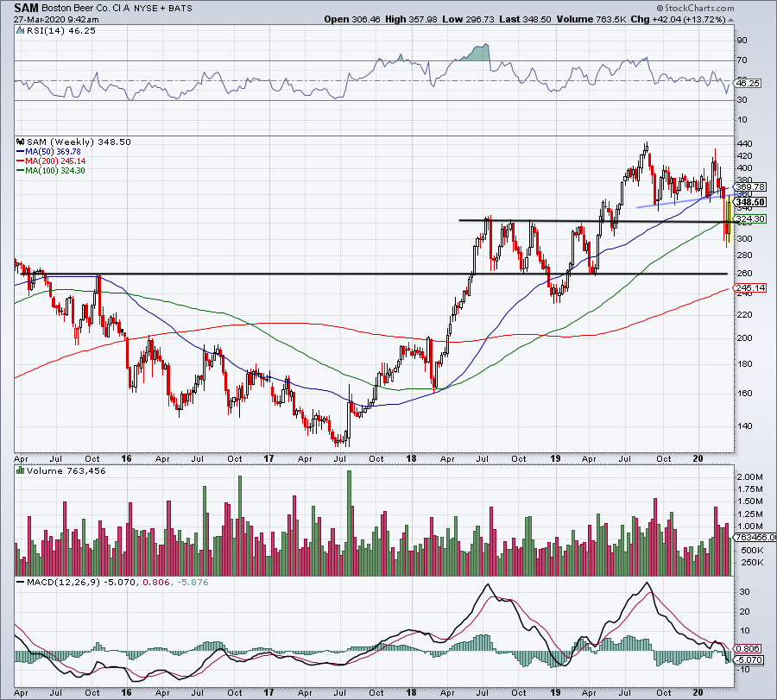Click the SAM candlestick legend icon

click(x=21, y=142)
